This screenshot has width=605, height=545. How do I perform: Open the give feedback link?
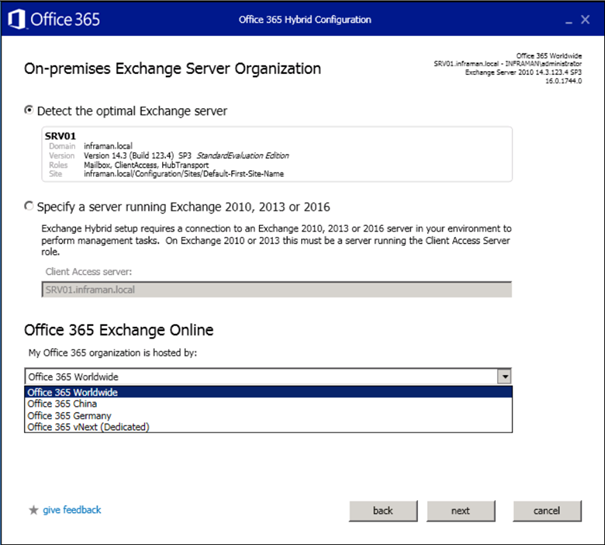pos(72,510)
